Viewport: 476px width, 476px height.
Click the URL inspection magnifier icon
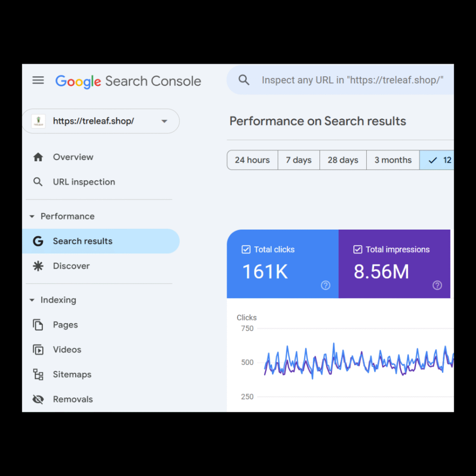point(38,182)
